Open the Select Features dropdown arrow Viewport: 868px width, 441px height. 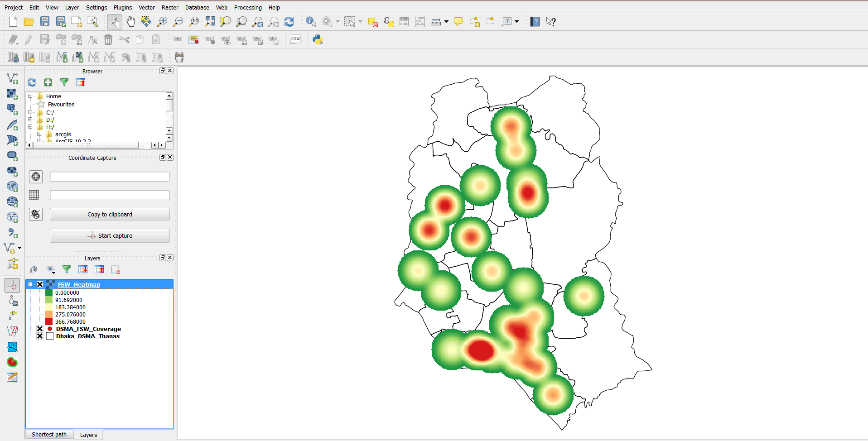(x=361, y=22)
